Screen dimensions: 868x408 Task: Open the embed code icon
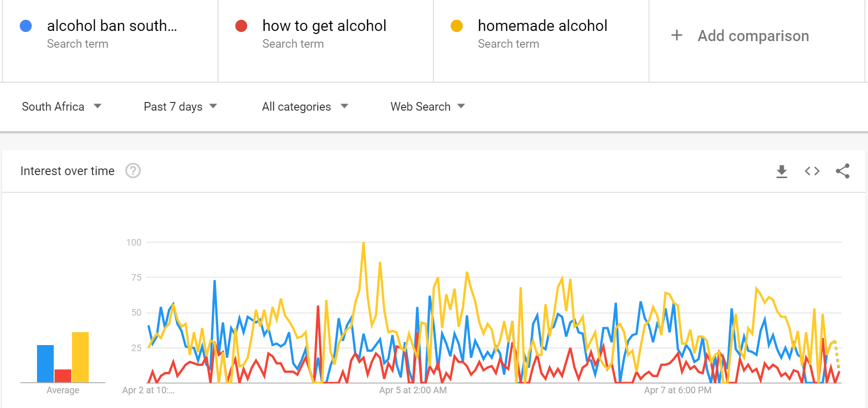(812, 171)
